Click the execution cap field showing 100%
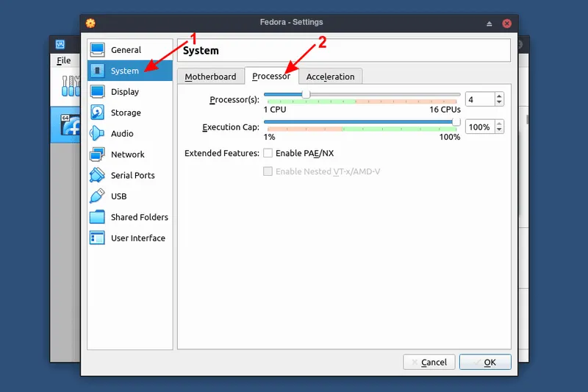588x392 pixels. pos(480,126)
